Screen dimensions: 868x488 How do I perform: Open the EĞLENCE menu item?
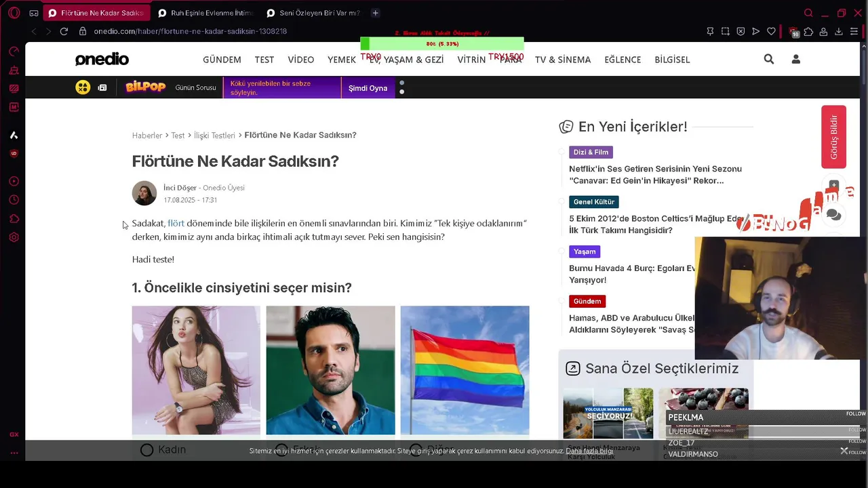(623, 60)
